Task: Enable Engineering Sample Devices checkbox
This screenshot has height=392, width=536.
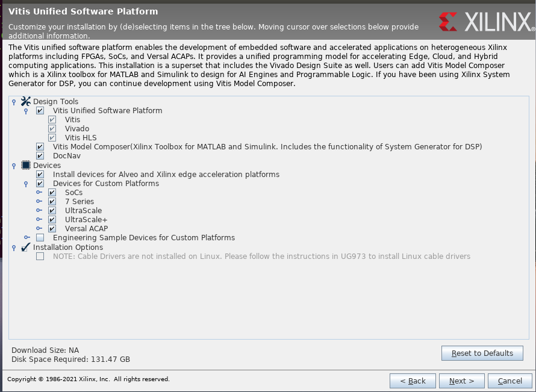Action: click(40, 237)
